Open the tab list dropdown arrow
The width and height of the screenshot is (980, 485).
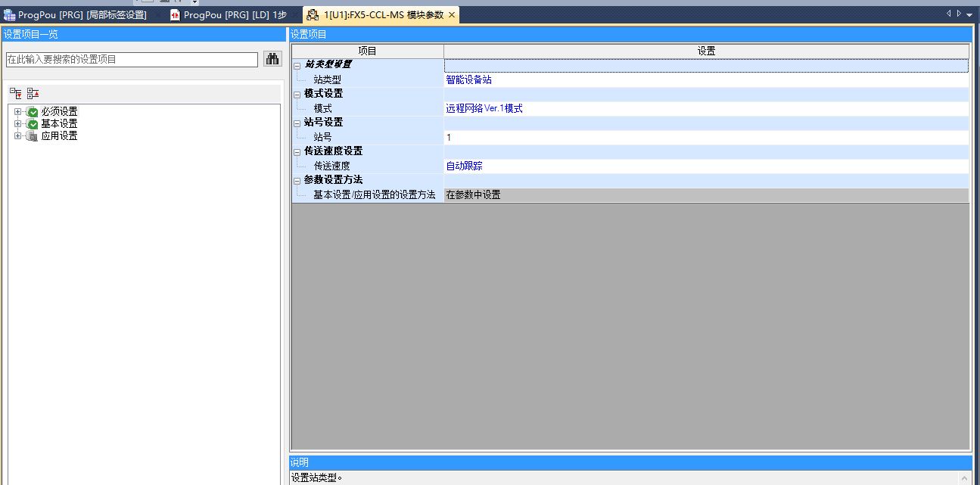(x=969, y=14)
